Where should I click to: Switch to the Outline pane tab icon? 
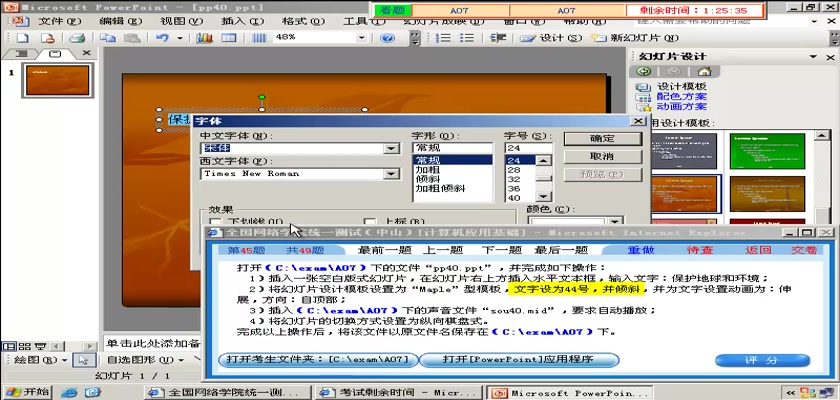[x=21, y=54]
